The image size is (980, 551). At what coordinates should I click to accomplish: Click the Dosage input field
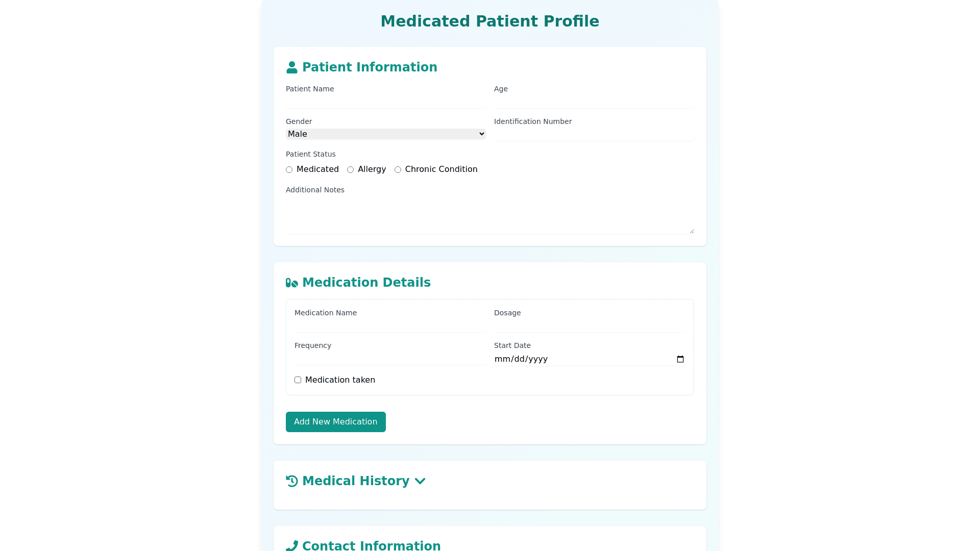pos(590,326)
